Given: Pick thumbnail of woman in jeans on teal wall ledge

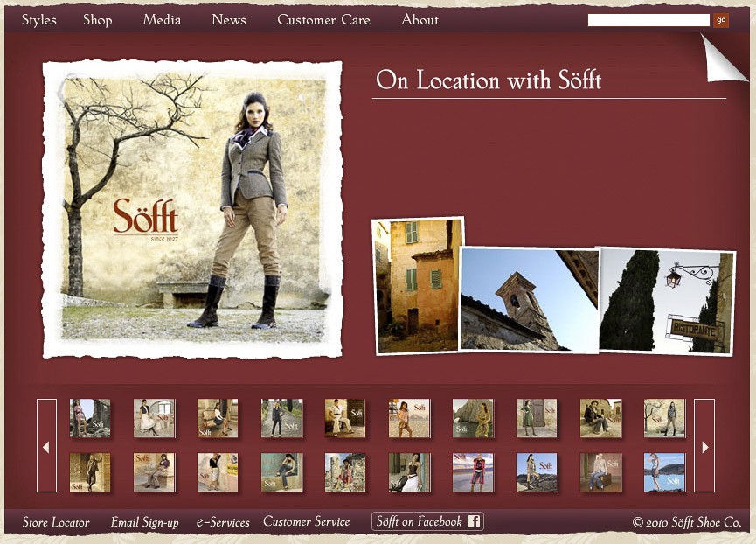Looking at the screenshot, I should click(281, 472).
